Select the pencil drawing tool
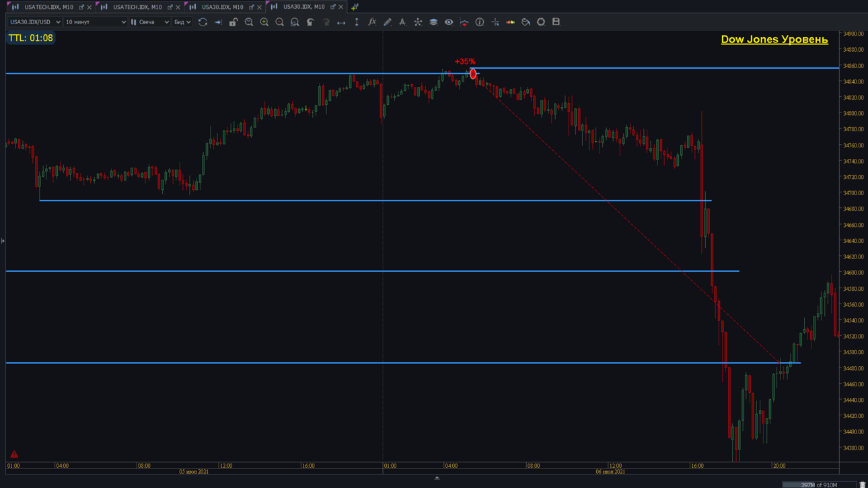This screenshot has width=868, height=488. tap(388, 22)
